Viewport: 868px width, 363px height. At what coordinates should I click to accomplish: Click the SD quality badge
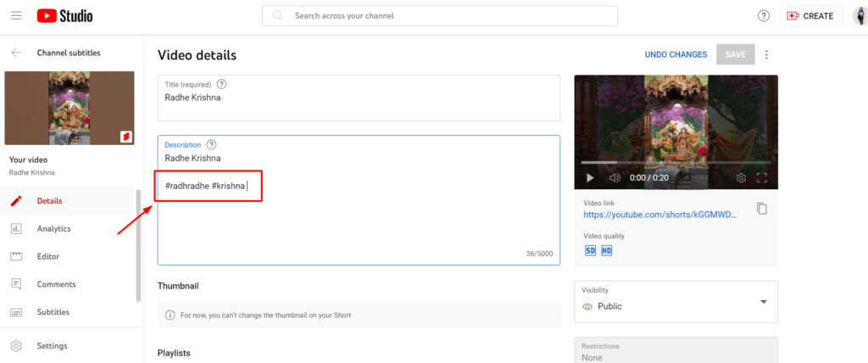pyautogui.click(x=591, y=250)
